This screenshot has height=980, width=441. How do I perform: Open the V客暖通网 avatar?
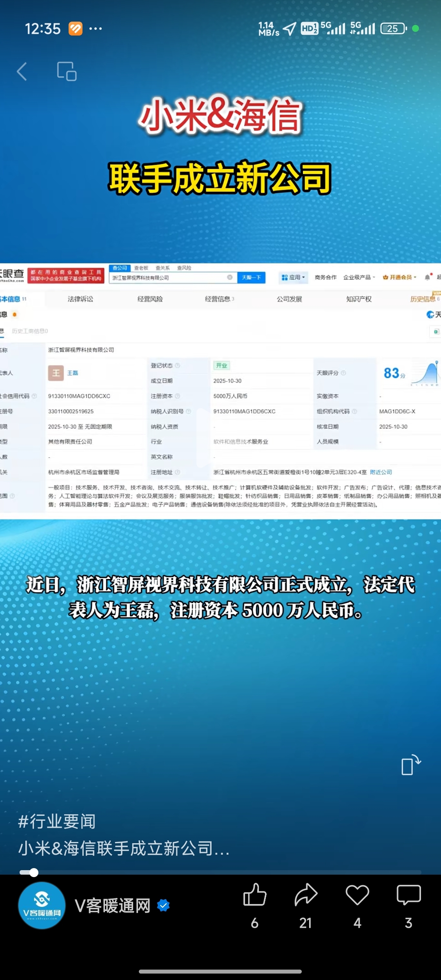42,906
